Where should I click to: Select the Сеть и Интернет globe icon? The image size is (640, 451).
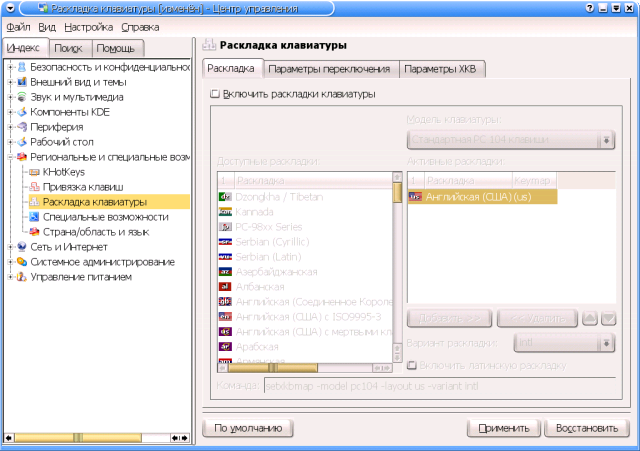click(21, 246)
